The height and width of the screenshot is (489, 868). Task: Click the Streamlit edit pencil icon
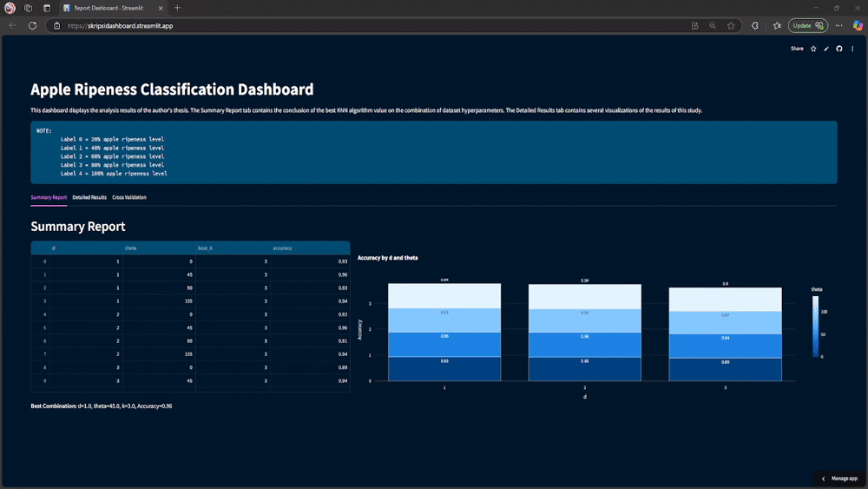826,49
